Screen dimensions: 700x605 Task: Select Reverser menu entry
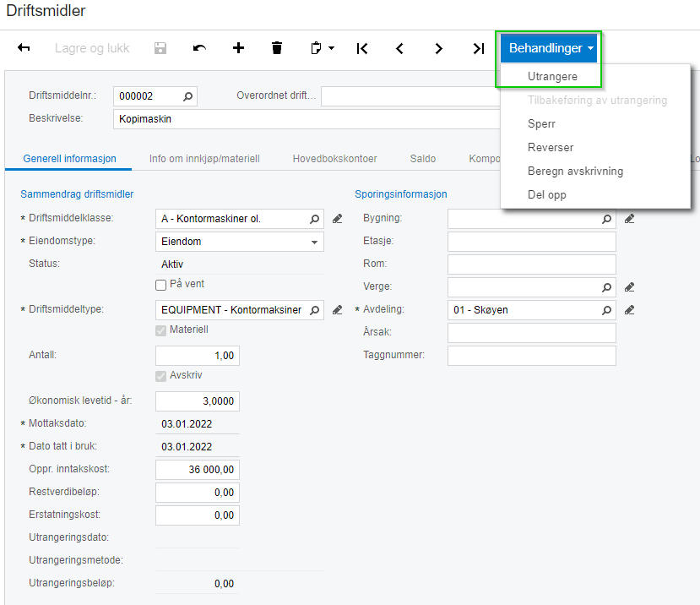(551, 148)
